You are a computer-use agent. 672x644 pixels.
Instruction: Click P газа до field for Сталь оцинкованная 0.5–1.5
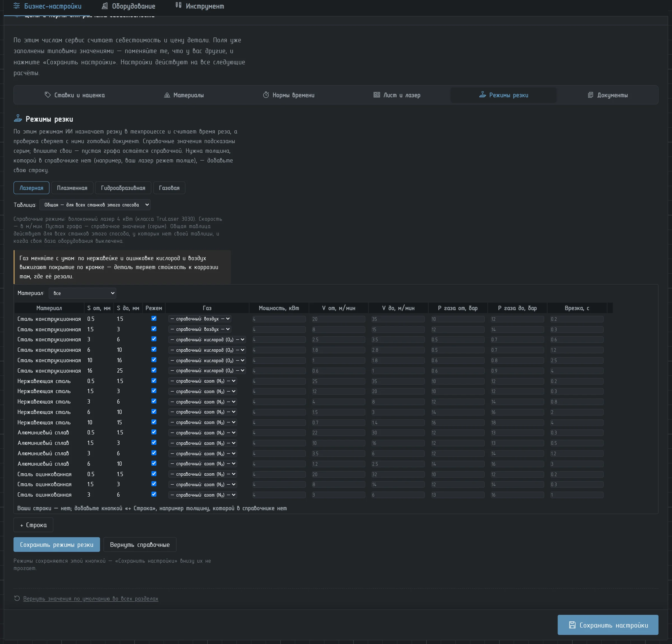point(517,474)
